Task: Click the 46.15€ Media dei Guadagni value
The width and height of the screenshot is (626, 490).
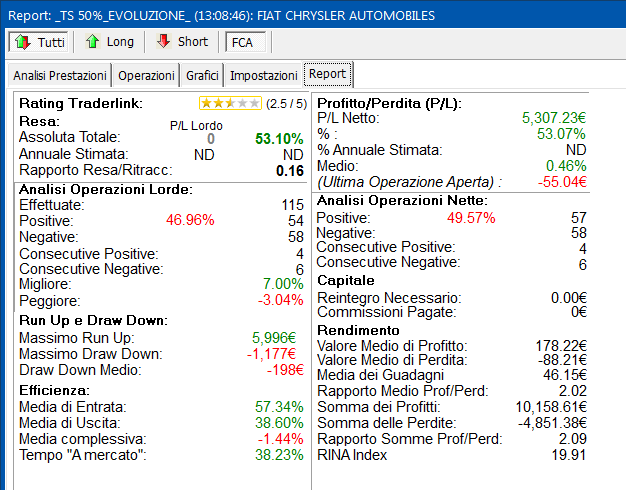Action: point(565,375)
